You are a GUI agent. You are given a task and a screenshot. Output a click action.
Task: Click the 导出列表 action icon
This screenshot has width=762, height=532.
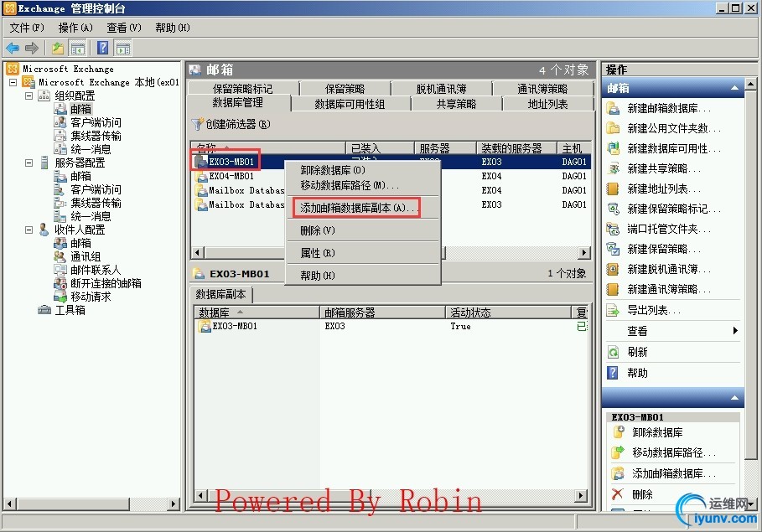pyautogui.click(x=614, y=310)
